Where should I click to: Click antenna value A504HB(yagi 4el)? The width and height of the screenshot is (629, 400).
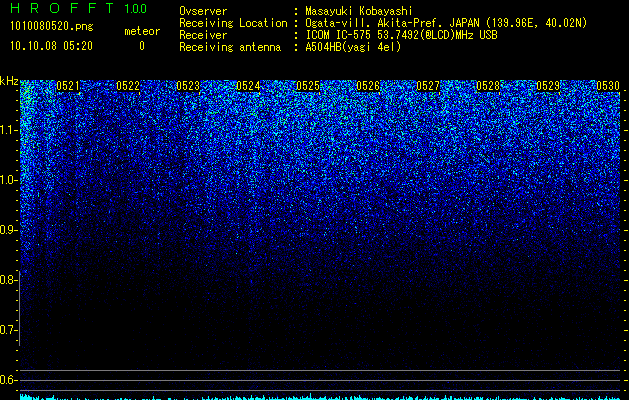[353, 47]
